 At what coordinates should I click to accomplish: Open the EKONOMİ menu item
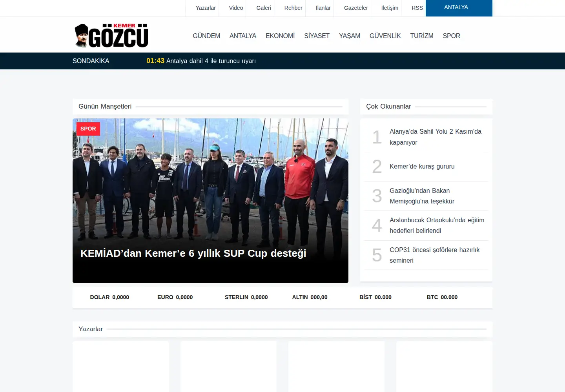pyautogui.click(x=280, y=36)
